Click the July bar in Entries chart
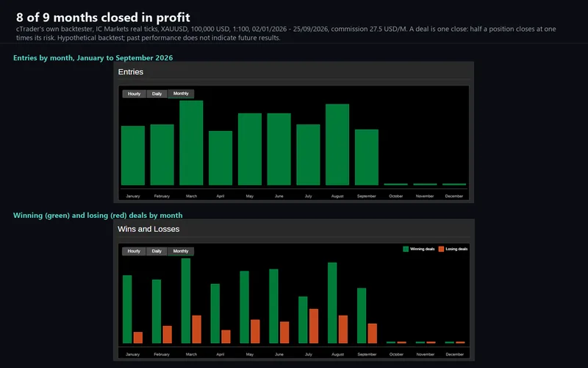The height and width of the screenshot is (368, 588). pos(308,155)
